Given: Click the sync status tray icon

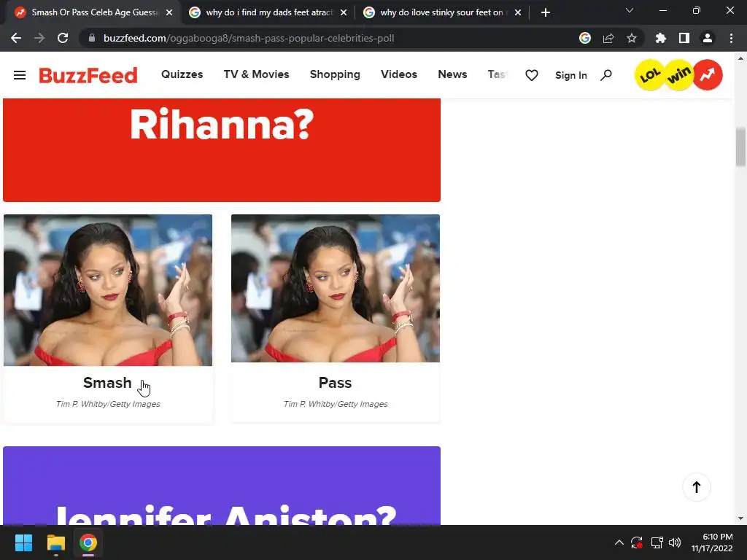Looking at the screenshot, I should tap(637, 542).
